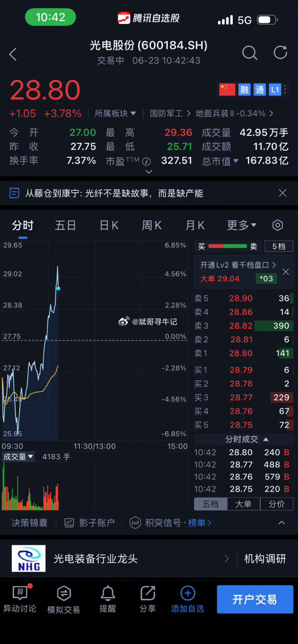
Task: Tap the 腾讯自选股 app logo
Action: click(x=123, y=18)
